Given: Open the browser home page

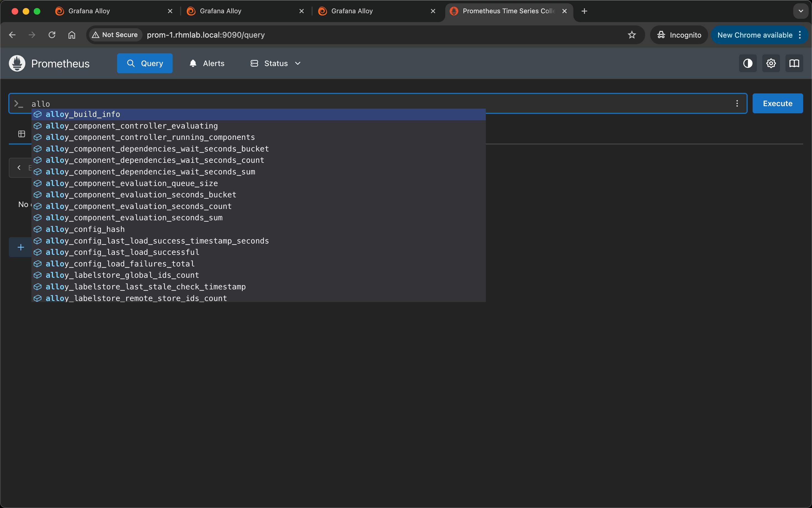Looking at the screenshot, I should pyautogui.click(x=72, y=35).
